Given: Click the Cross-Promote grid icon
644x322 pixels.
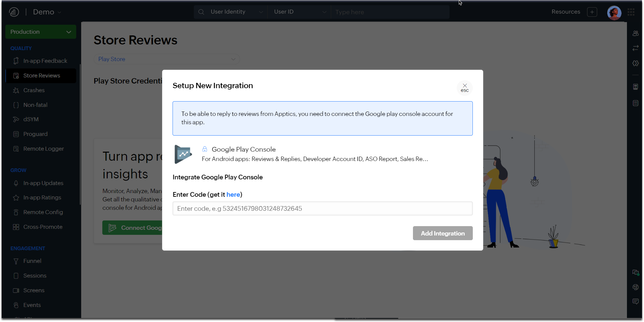Looking at the screenshot, I should click(x=16, y=227).
